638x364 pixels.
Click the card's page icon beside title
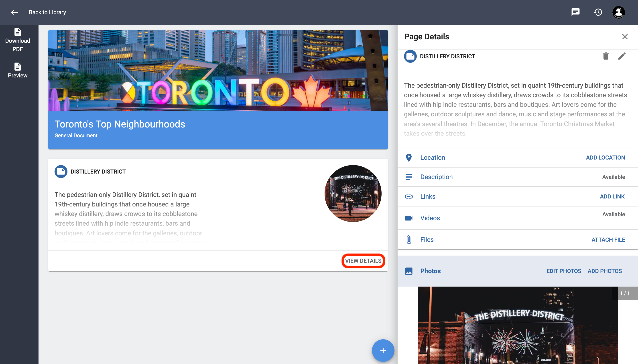click(61, 172)
